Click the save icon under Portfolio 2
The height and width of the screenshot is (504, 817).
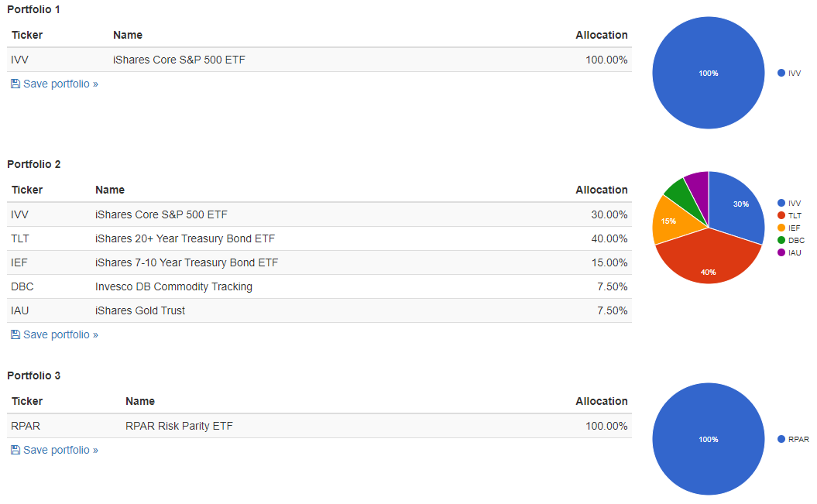(15, 334)
